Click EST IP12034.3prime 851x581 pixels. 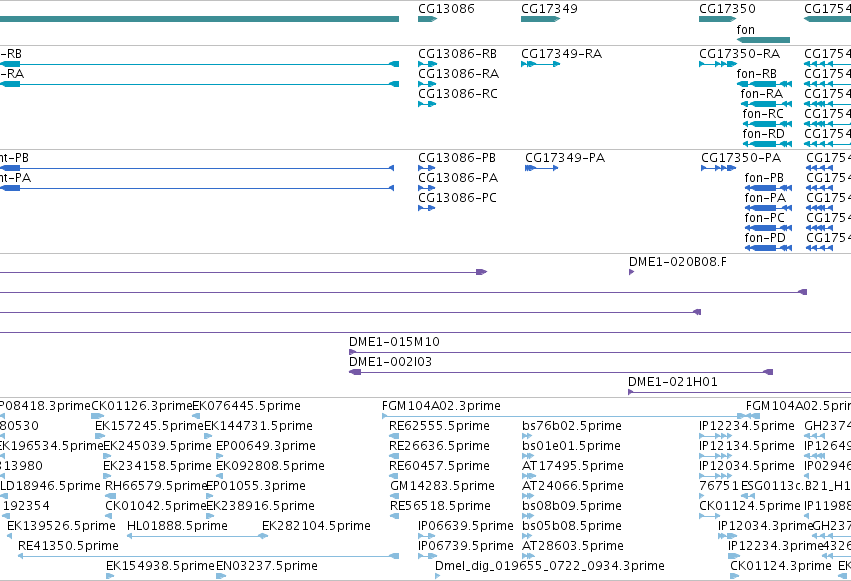pos(765,526)
